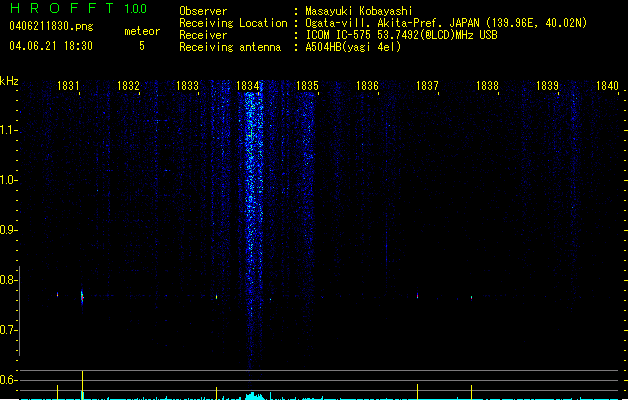629x400 pixels.
Task: Click the 1831 time axis label
Action: pos(68,86)
